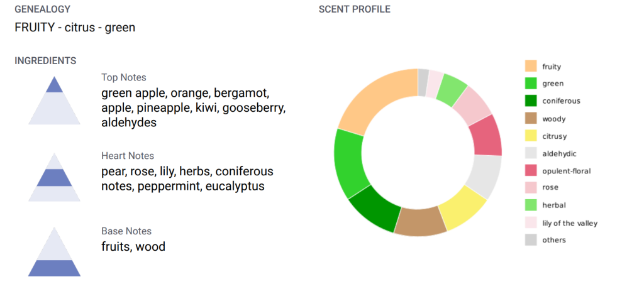Image resolution: width=644 pixels, height=284 pixels.
Task: Click the fruity legend color swatch
Action: (531, 66)
